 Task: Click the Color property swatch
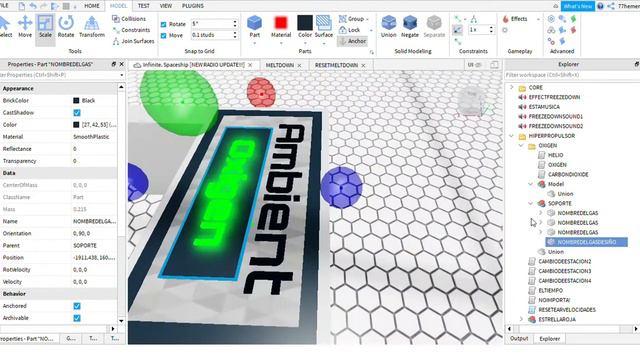point(76,124)
